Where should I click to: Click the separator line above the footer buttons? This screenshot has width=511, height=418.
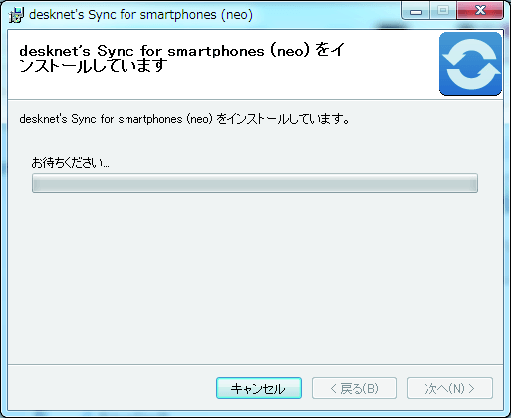255,364
